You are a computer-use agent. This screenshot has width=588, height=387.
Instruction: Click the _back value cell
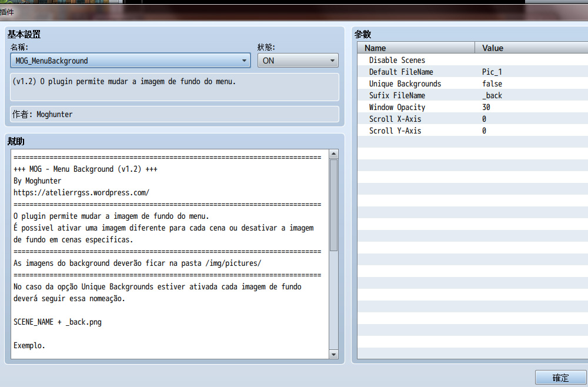492,95
